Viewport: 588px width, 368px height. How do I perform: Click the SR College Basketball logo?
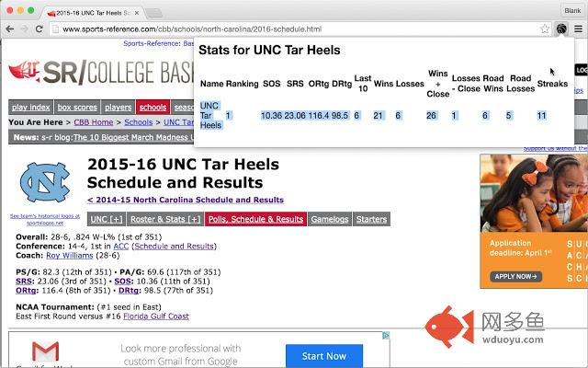[x=101, y=72]
